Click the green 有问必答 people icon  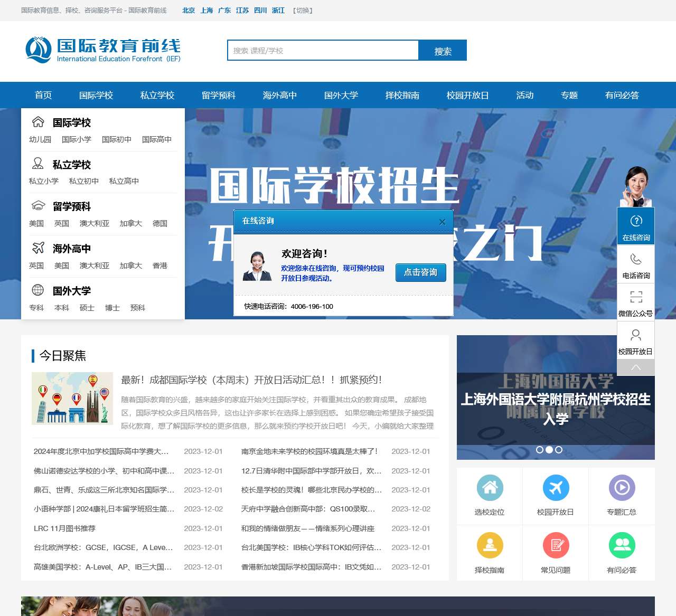tap(622, 545)
